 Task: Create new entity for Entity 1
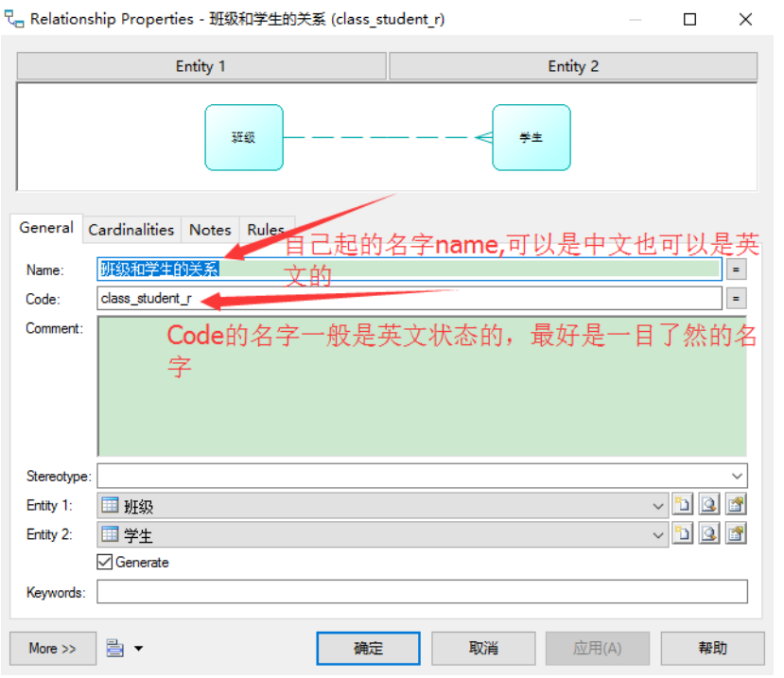click(683, 505)
